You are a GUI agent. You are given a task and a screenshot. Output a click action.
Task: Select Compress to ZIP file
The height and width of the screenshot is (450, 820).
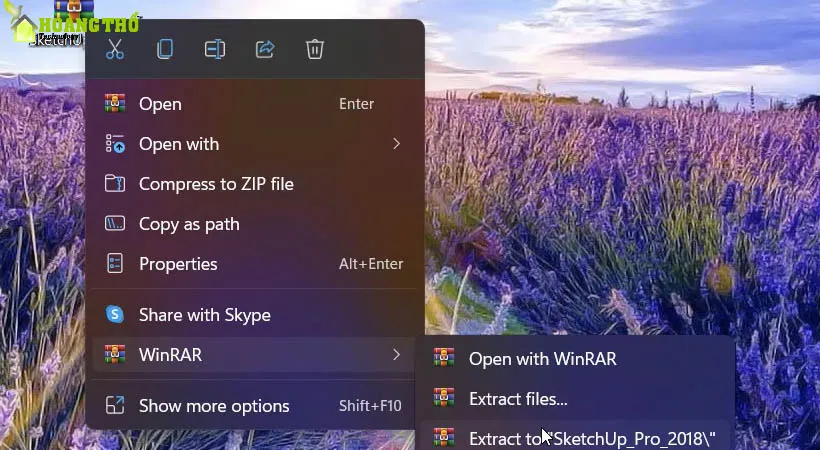255,184
